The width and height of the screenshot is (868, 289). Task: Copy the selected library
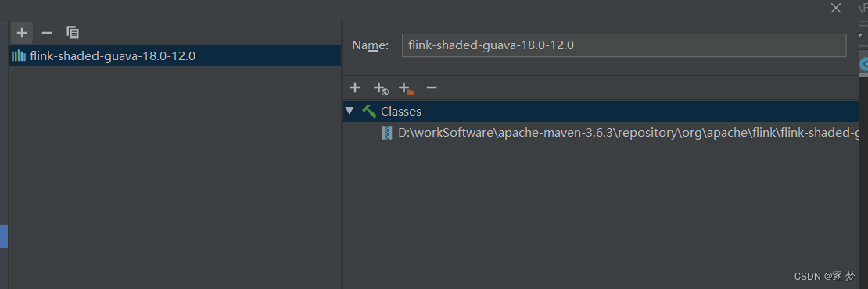pyautogui.click(x=73, y=33)
